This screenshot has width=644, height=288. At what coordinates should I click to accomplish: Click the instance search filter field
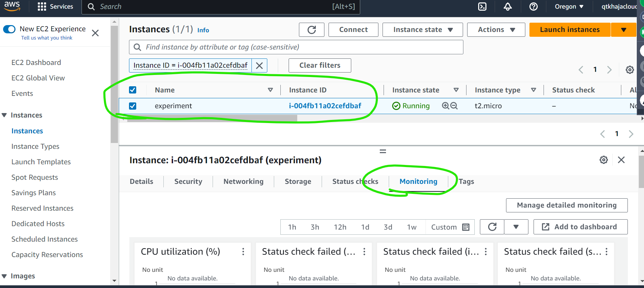tap(296, 47)
